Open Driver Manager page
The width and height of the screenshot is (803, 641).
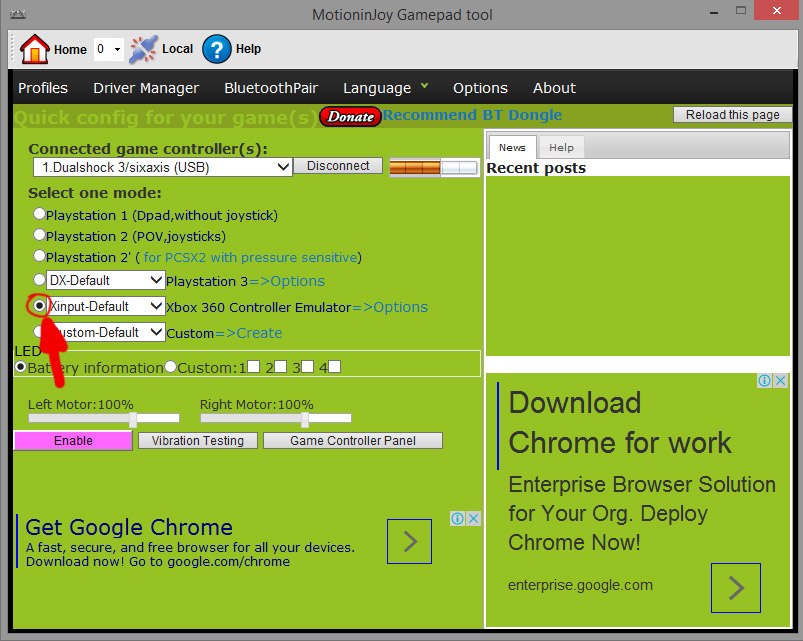coord(146,88)
